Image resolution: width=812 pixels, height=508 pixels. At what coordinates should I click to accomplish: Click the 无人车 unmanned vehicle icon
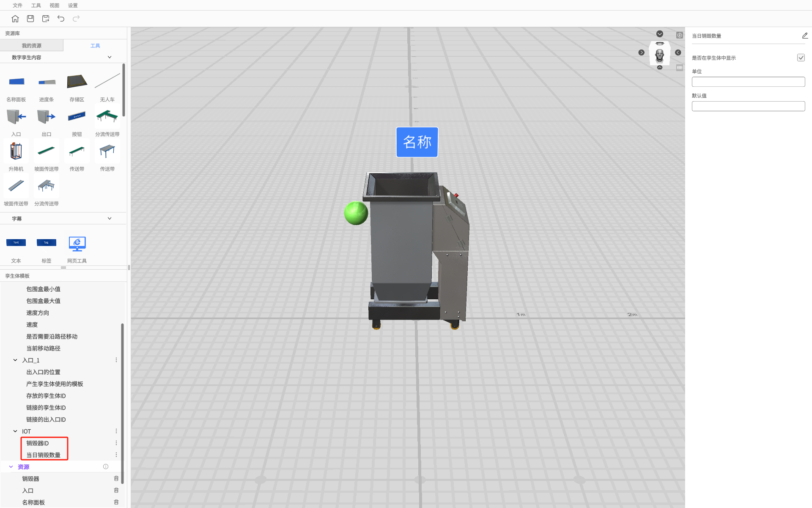click(x=107, y=82)
